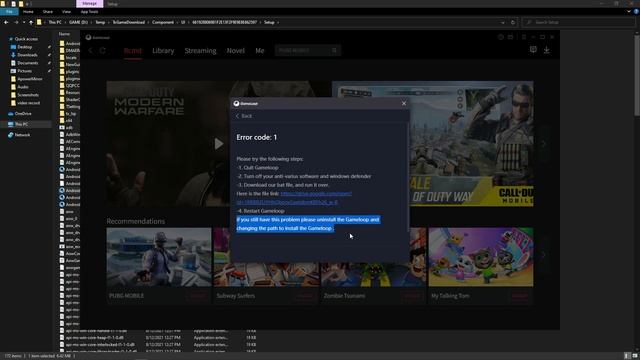Open the App Tools ribbon tab
The image size is (640, 360).
tap(89, 12)
